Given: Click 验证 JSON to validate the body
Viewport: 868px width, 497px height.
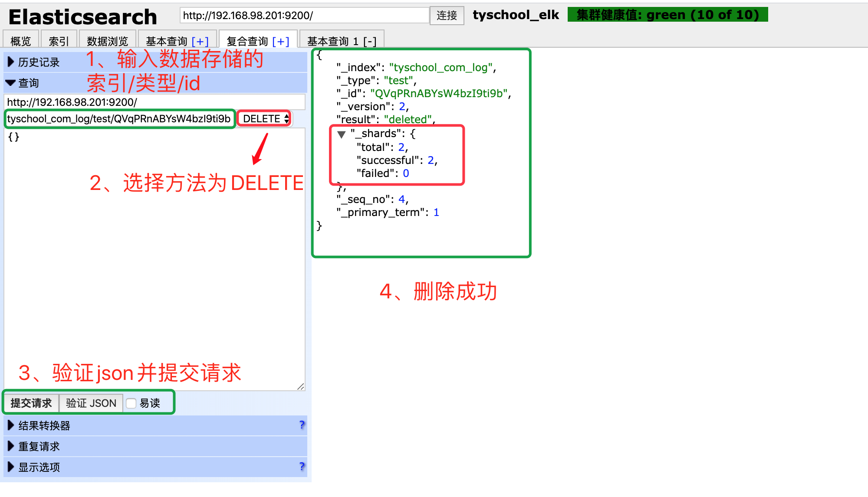Looking at the screenshot, I should tap(91, 403).
